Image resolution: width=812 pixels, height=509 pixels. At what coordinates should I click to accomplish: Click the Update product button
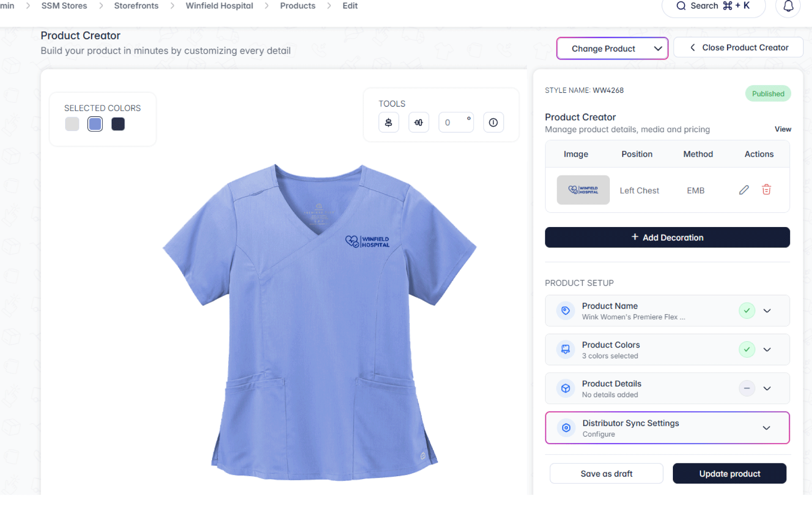(730, 473)
